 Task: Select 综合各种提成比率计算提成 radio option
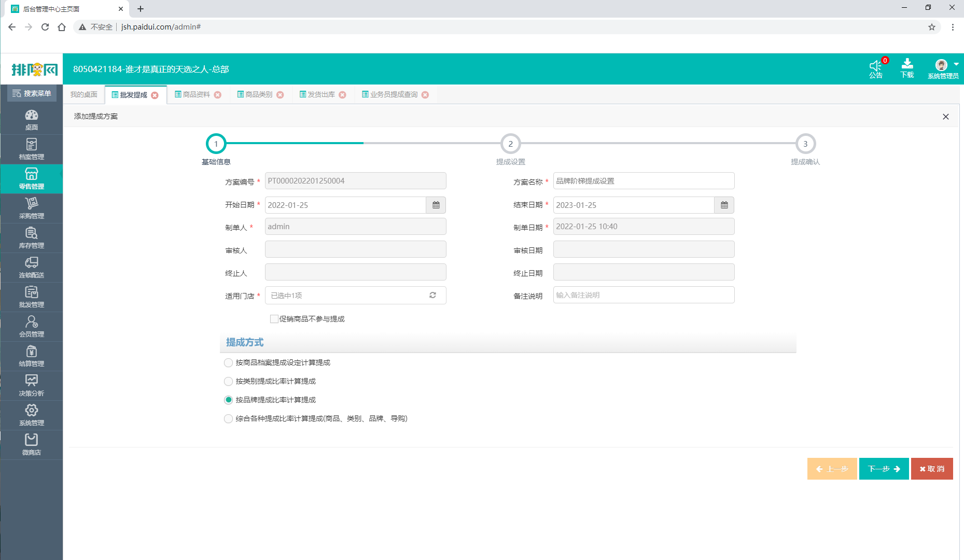click(228, 419)
